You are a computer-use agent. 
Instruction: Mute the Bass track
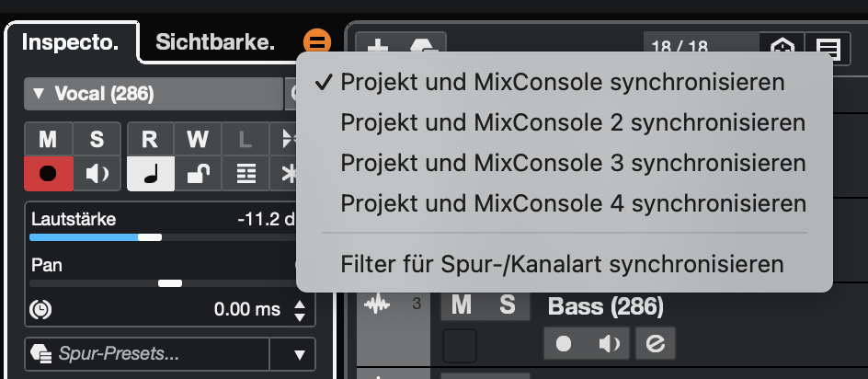462,305
